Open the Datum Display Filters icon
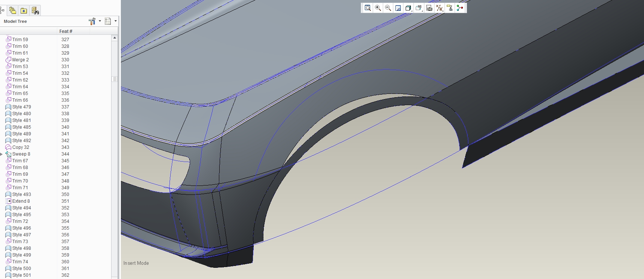The height and width of the screenshot is (279, 644). click(x=439, y=8)
